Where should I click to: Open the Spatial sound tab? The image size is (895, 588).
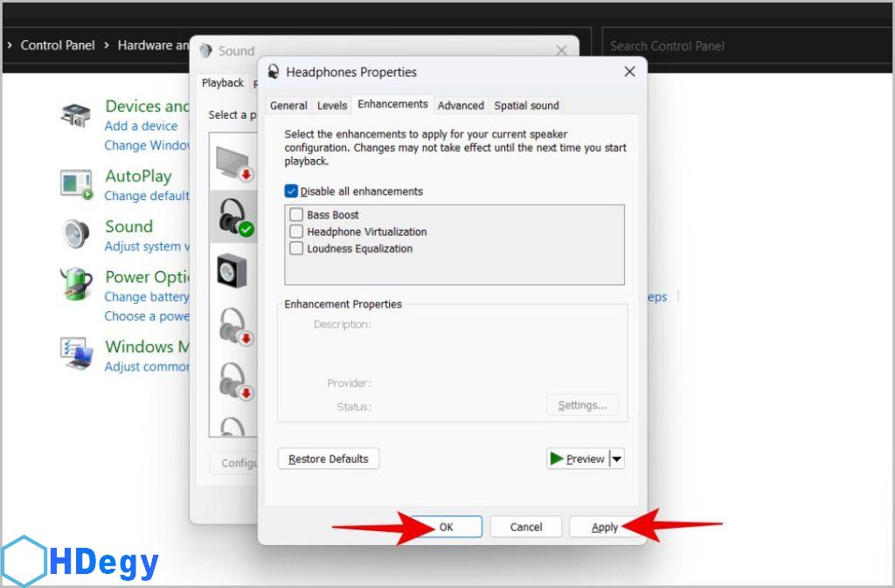click(x=526, y=106)
